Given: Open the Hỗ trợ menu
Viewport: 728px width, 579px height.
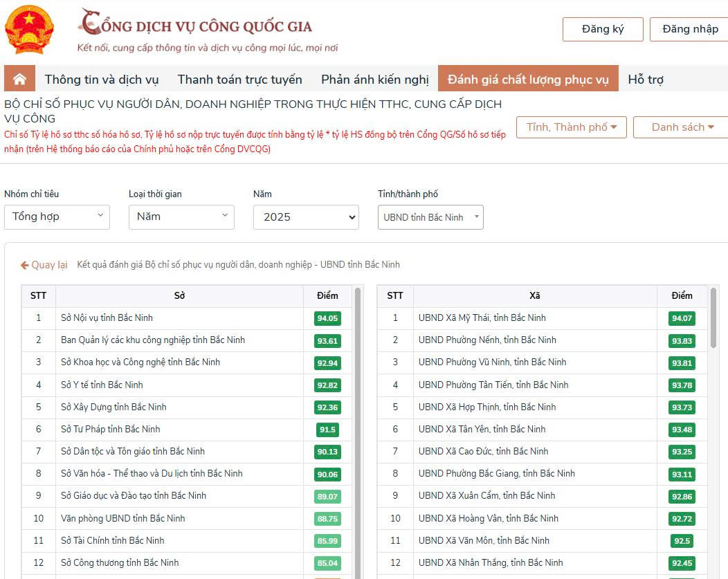Looking at the screenshot, I should 645,80.
